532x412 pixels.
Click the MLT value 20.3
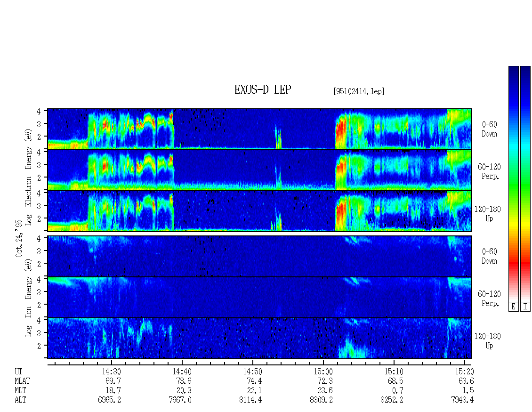(184, 391)
